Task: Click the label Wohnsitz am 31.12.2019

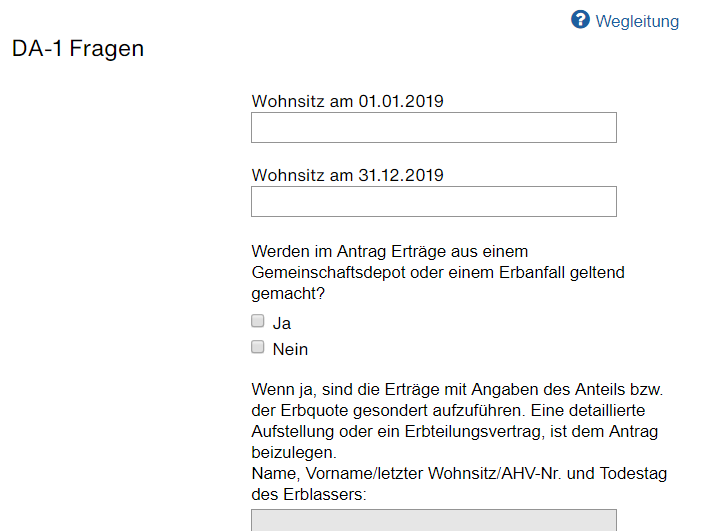Action: (347, 175)
